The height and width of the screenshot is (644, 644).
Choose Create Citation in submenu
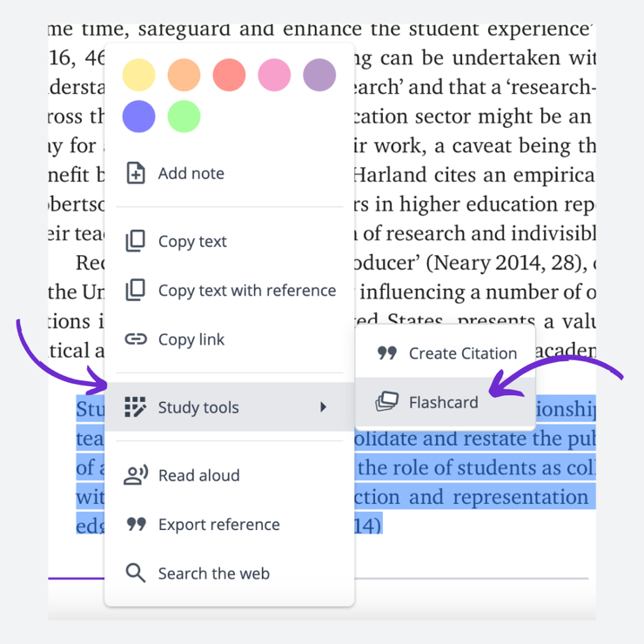point(446,353)
